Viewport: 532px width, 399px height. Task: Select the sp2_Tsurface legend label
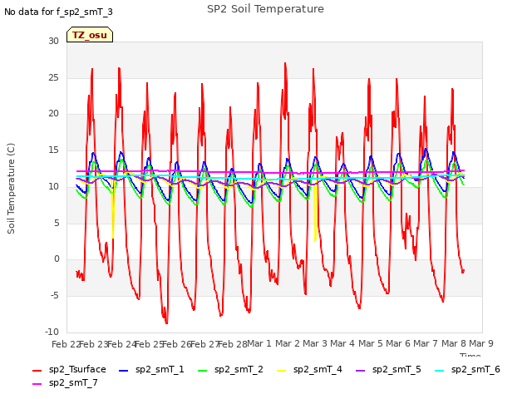[77, 369]
